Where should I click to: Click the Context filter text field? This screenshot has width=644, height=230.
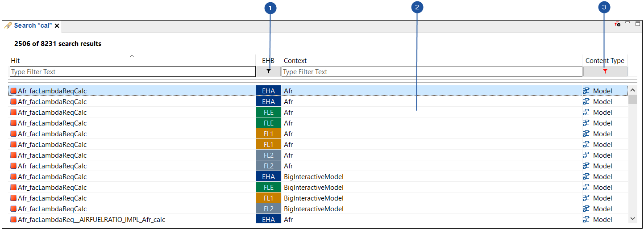point(432,71)
